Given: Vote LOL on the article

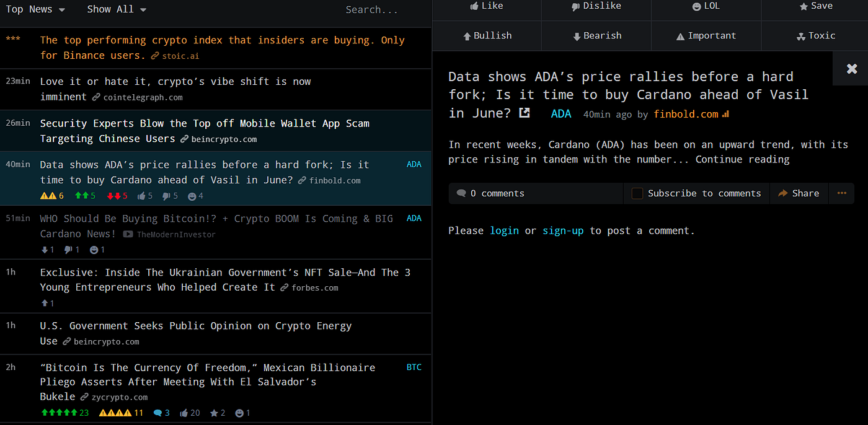Looking at the screenshot, I should tap(706, 6).
